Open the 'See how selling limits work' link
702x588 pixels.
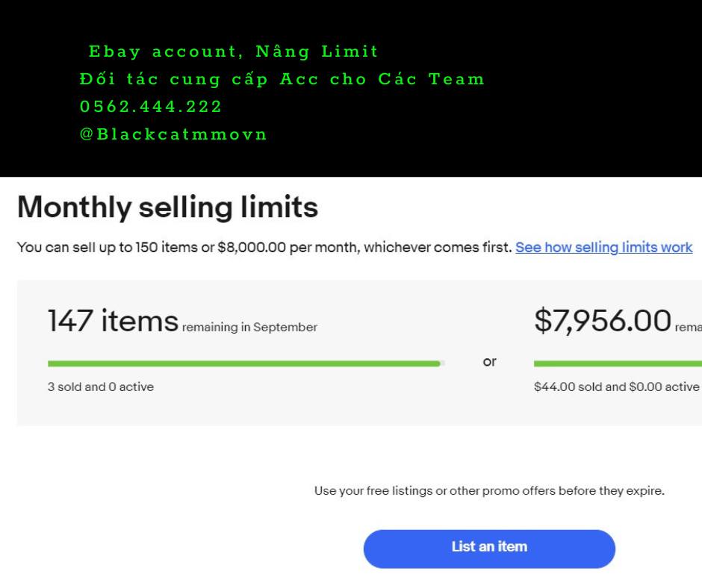click(603, 247)
